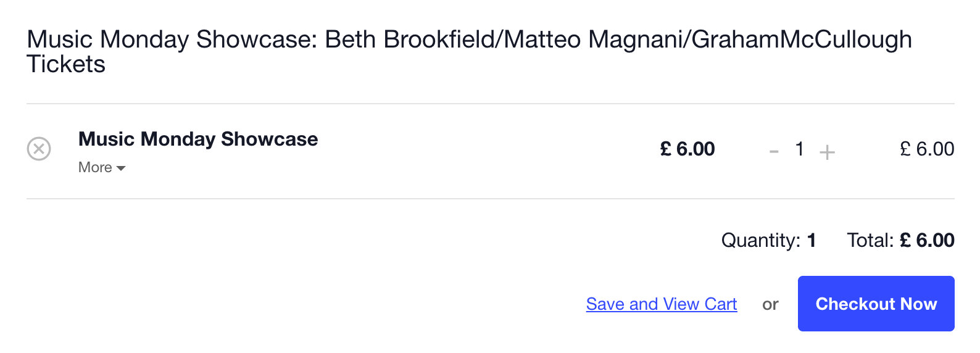The width and height of the screenshot is (980, 353).
Task: Click the event title heading text
Action: (x=469, y=51)
